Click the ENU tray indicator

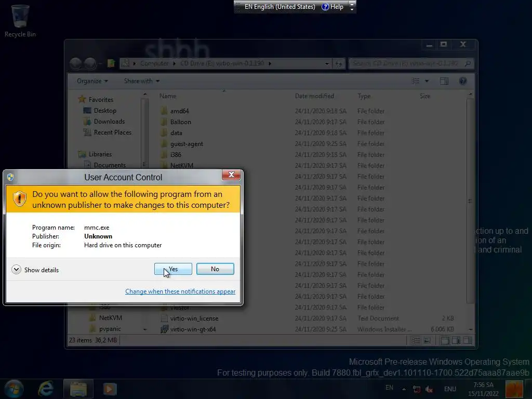[x=450, y=389]
